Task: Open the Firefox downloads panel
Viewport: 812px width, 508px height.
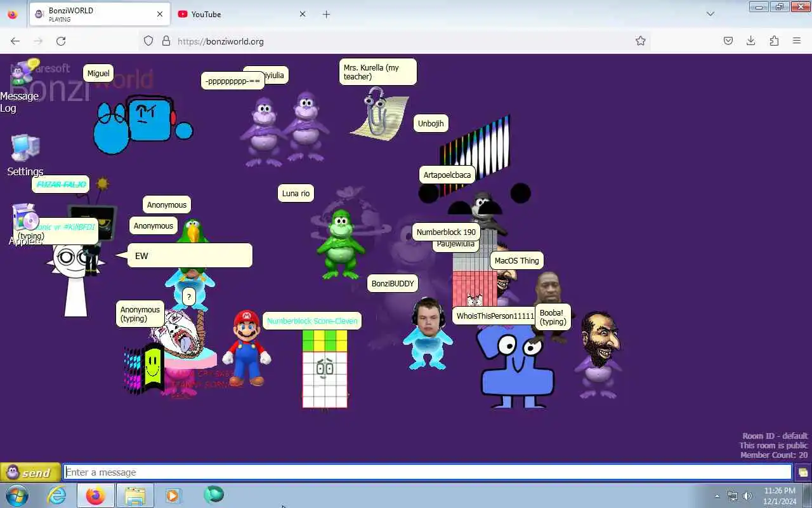Action: (751, 41)
